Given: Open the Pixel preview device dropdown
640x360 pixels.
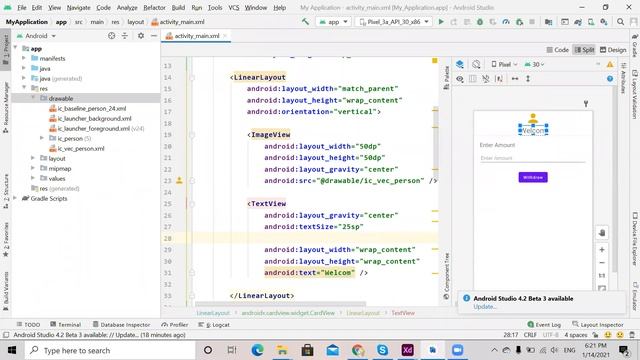Looking at the screenshot, I should click(x=504, y=64).
